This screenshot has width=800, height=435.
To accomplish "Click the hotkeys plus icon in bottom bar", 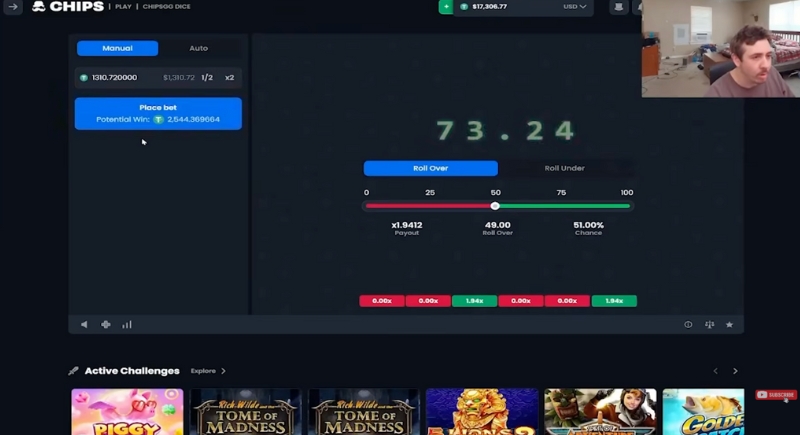I will click(x=106, y=324).
